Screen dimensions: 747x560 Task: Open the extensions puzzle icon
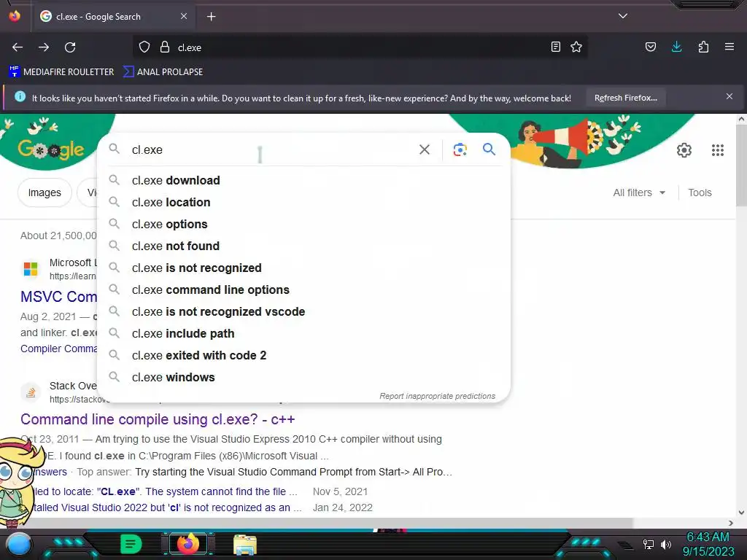[x=703, y=47]
